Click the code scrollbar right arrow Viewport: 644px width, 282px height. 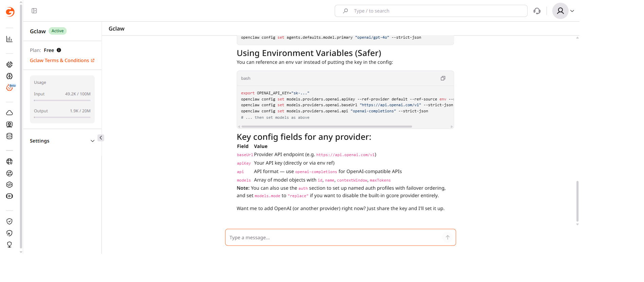(x=452, y=127)
